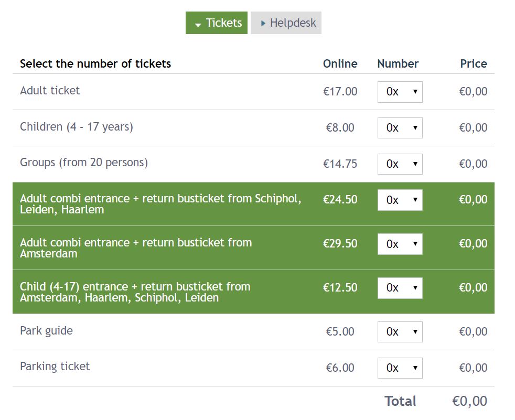Click the Park guide row label
Image resolution: width=515 pixels, height=420 pixels.
pos(46,331)
